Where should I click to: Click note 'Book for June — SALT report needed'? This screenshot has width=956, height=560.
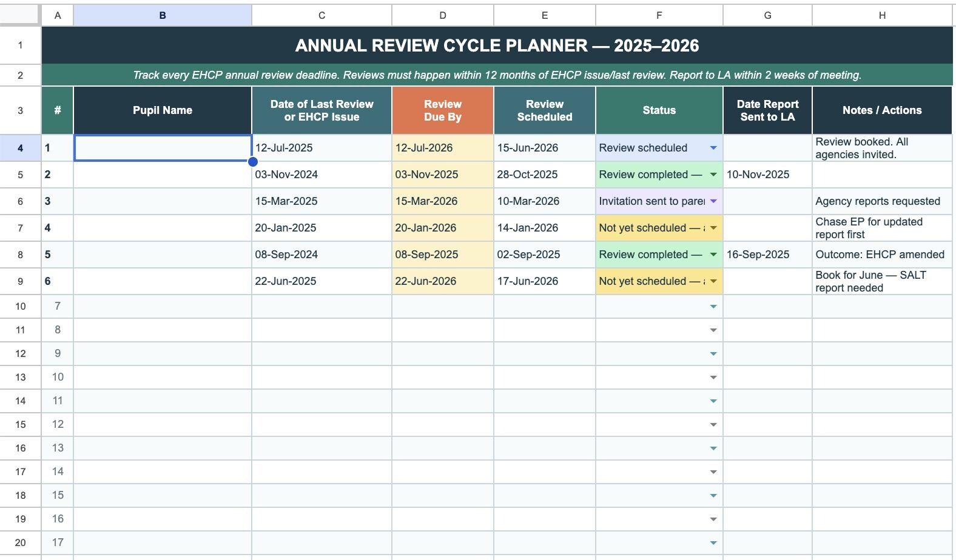point(882,281)
